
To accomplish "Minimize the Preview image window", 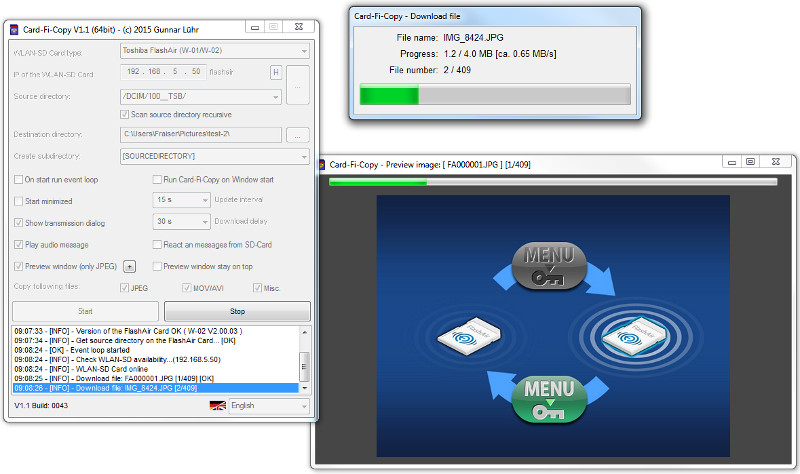I will coord(732,162).
